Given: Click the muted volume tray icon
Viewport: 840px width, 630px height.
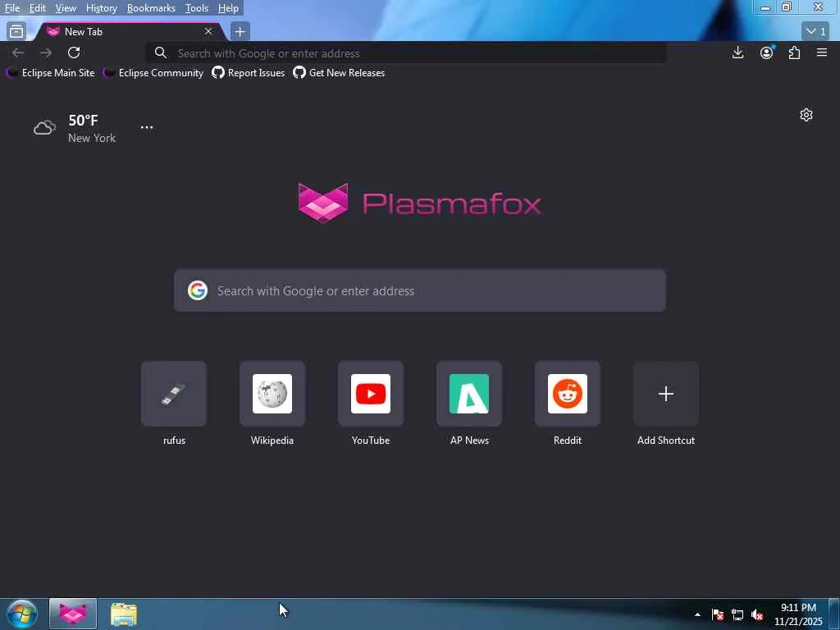Looking at the screenshot, I should (757, 614).
